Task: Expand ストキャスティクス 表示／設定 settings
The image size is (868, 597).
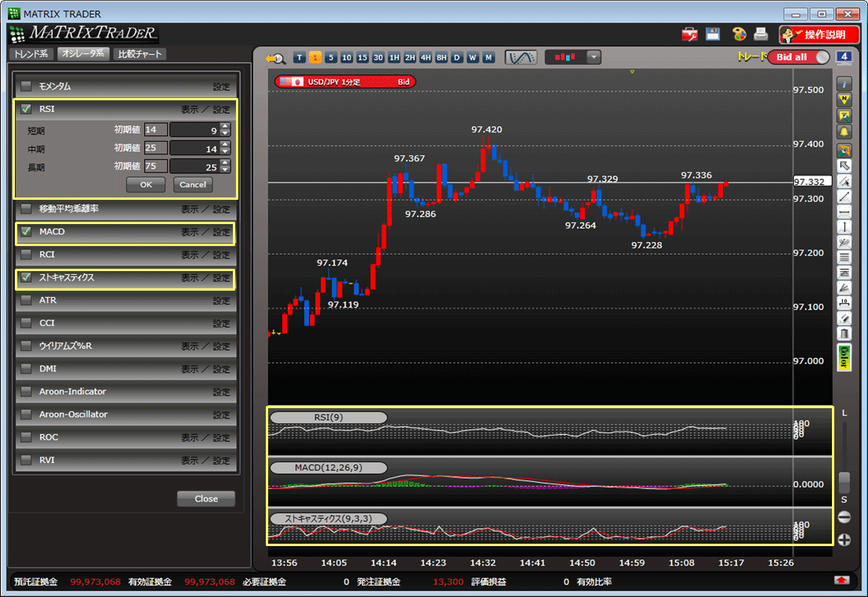Action: tap(205, 278)
